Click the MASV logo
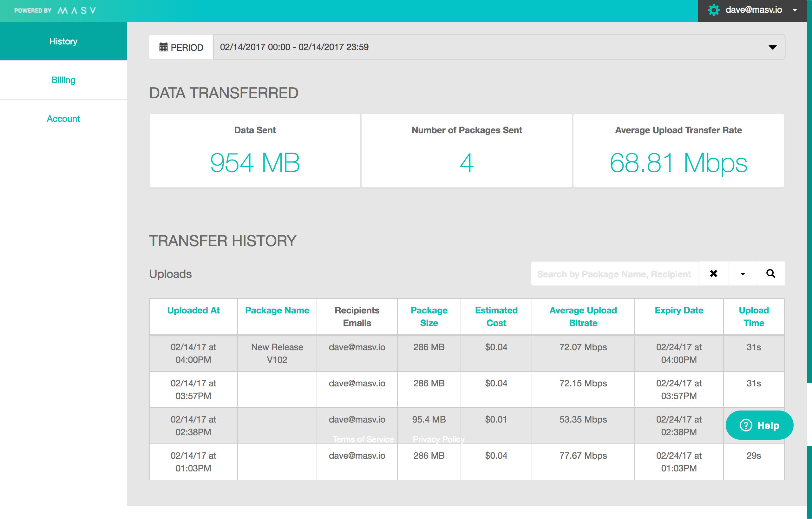Image resolution: width=812 pixels, height=519 pixels. click(x=76, y=10)
